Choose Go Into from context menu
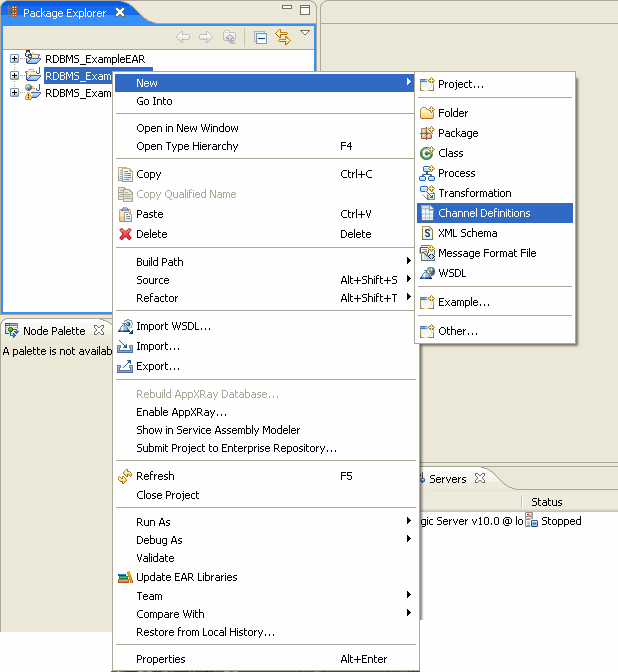 pos(266,101)
